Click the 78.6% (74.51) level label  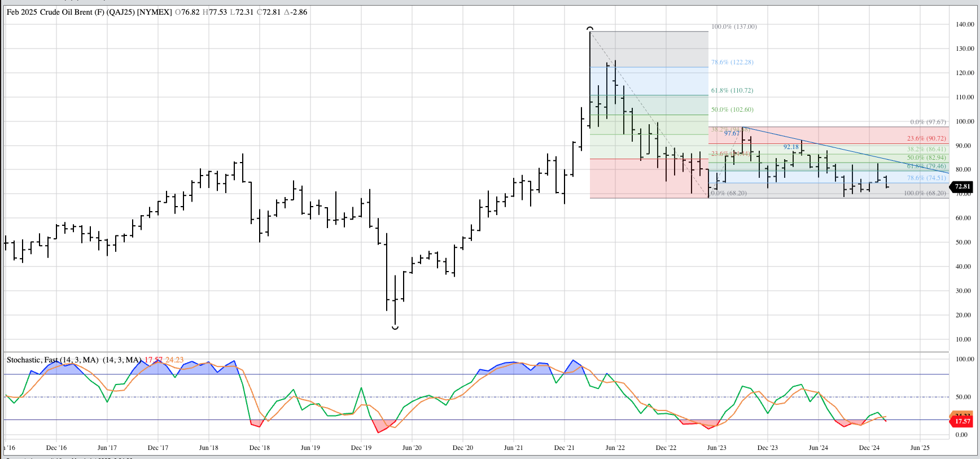[x=926, y=178]
